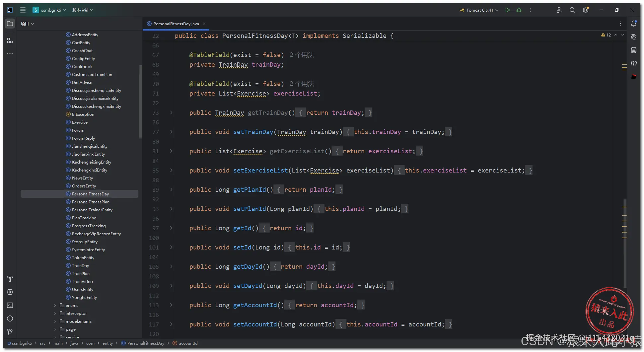Open the ssmbgnk6 project dropdown
644x352 pixels.
point(49,10)
